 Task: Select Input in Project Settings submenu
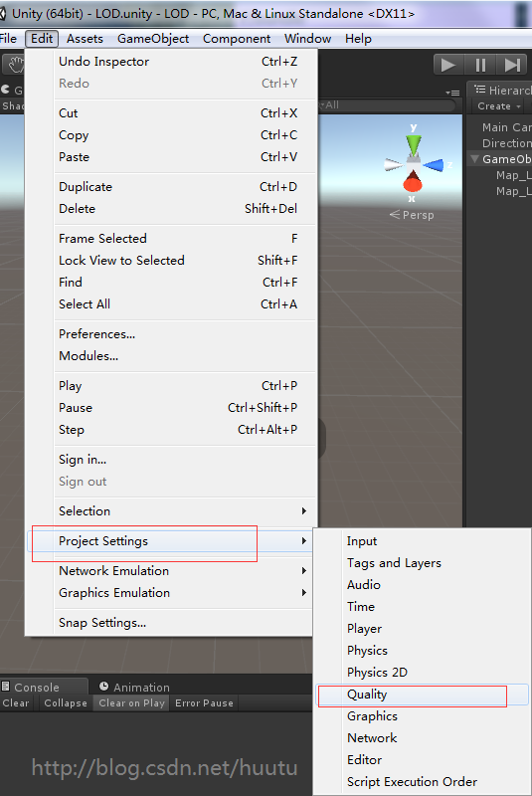(x=423, y=541)
